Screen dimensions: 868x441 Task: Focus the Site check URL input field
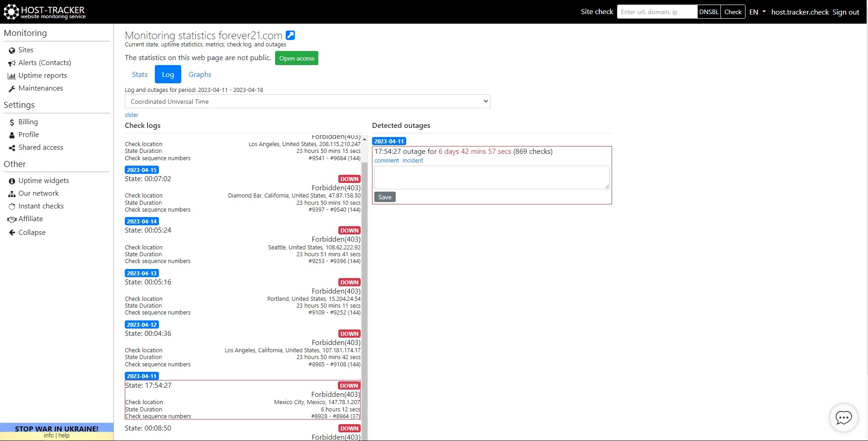pos(657,12)
